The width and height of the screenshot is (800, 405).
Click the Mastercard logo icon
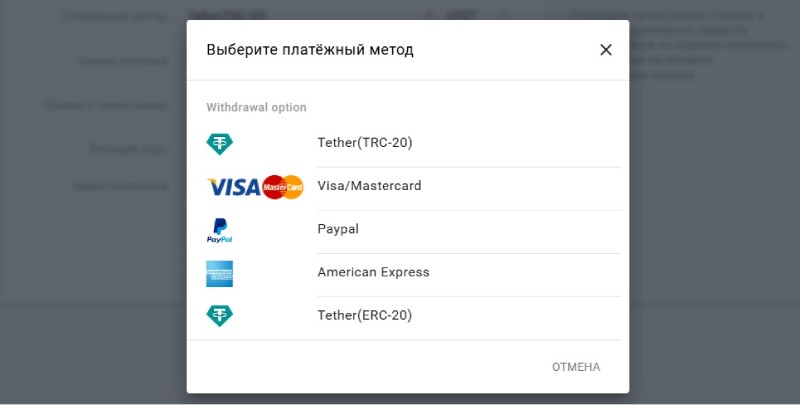pyautogui.click(x=283, y=187)
